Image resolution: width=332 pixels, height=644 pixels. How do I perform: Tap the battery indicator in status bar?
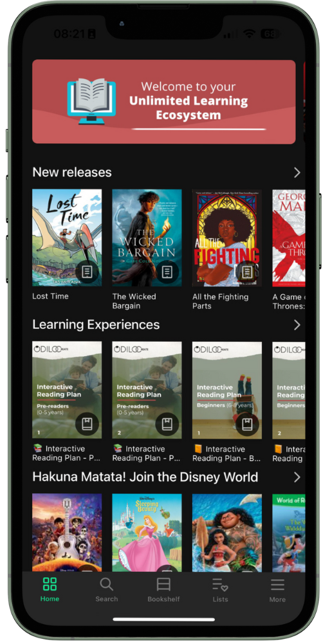270,34
